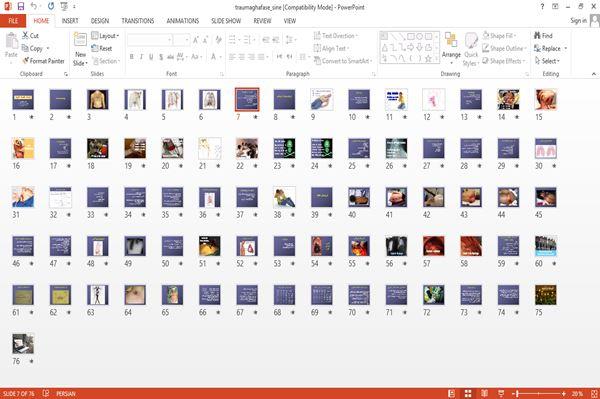The image size is (600, 399).
Task: Click the Find binoculars command
Action: 543,36
